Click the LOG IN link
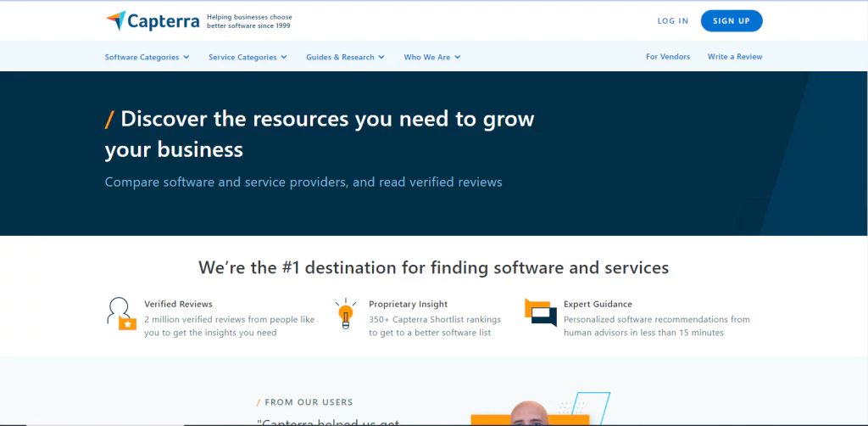This screenshot has height=426, width=868. [x=672, y=21]
